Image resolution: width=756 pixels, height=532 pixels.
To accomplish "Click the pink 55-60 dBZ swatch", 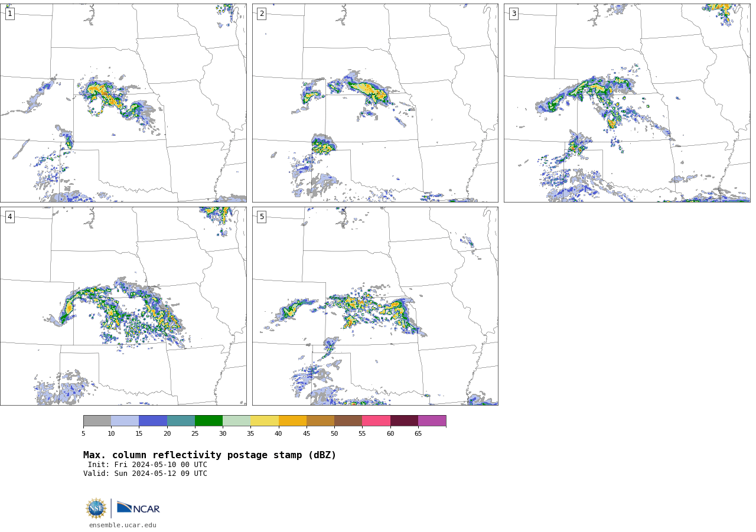I will pos(376,421).
